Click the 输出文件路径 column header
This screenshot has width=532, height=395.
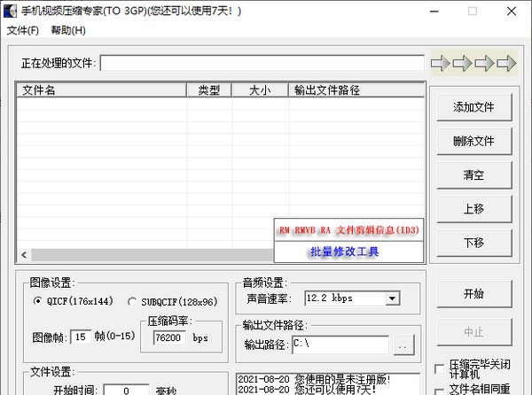click(356, 90)
